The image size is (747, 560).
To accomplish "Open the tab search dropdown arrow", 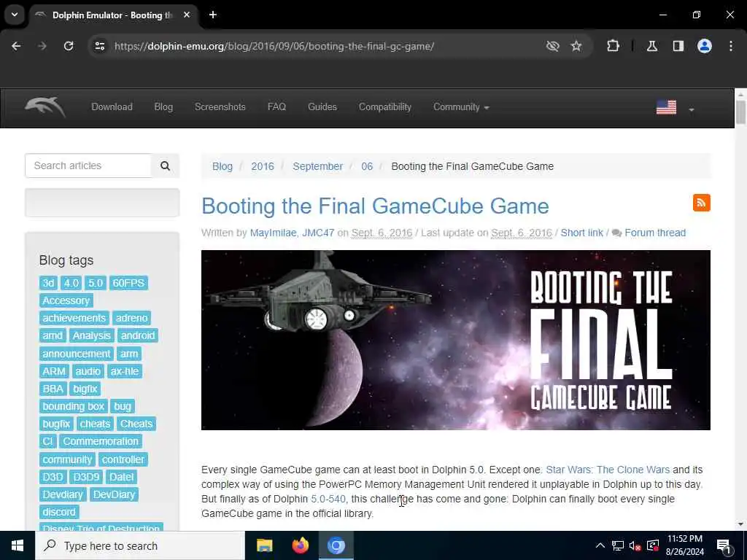I will pyautogui.click(x=15, y=15).
